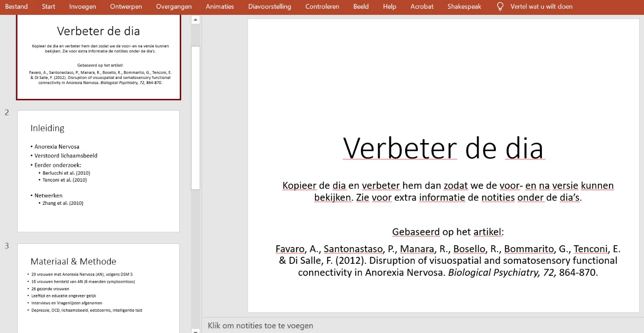
Task: Select the Materiaal & Methode slide thumbnail
Action: [99, 287]
